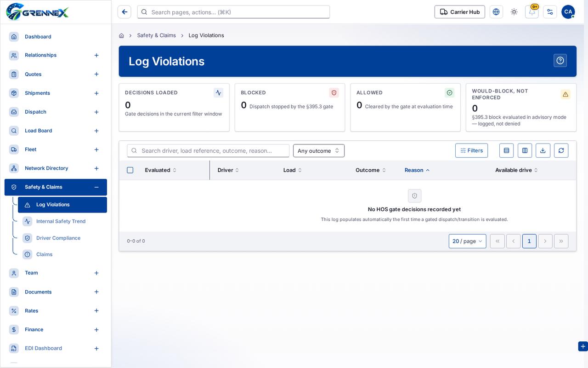
Task: Click the Allowed checkmark icon
Action: 450,92
